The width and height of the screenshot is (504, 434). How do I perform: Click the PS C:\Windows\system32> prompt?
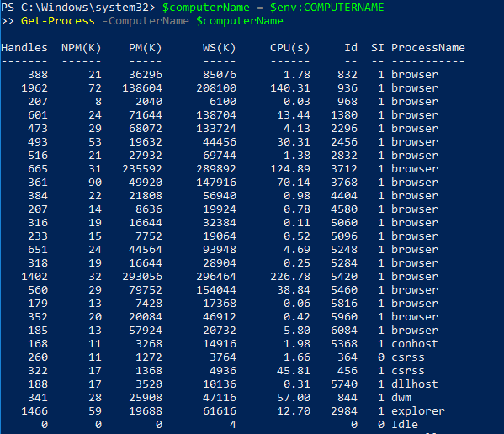point(78,8)
